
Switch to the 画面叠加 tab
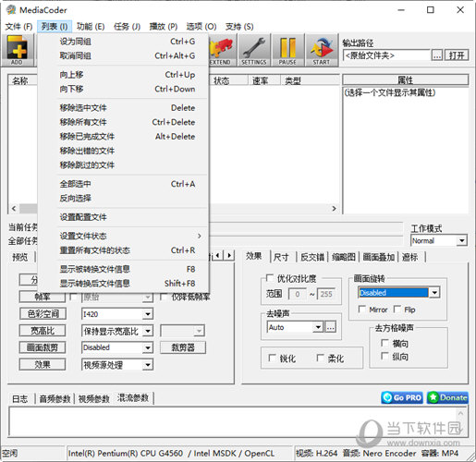coord(379,257)
